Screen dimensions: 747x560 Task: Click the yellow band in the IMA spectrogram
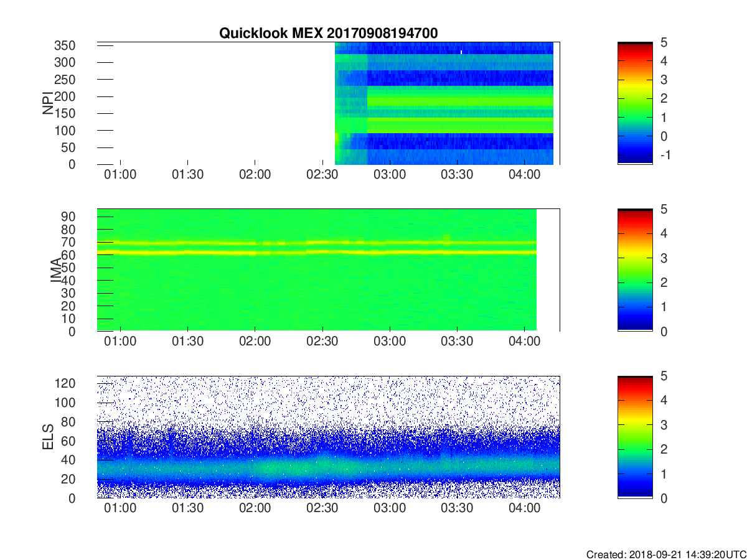[316, 252]
